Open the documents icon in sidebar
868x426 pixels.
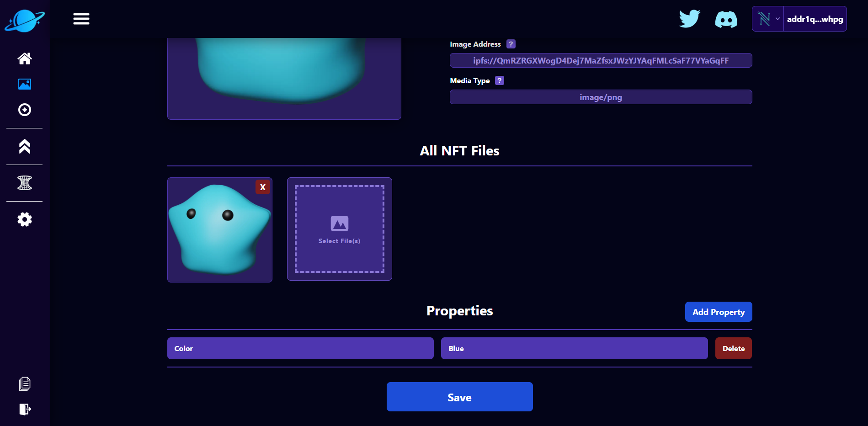tap(25, 384)
